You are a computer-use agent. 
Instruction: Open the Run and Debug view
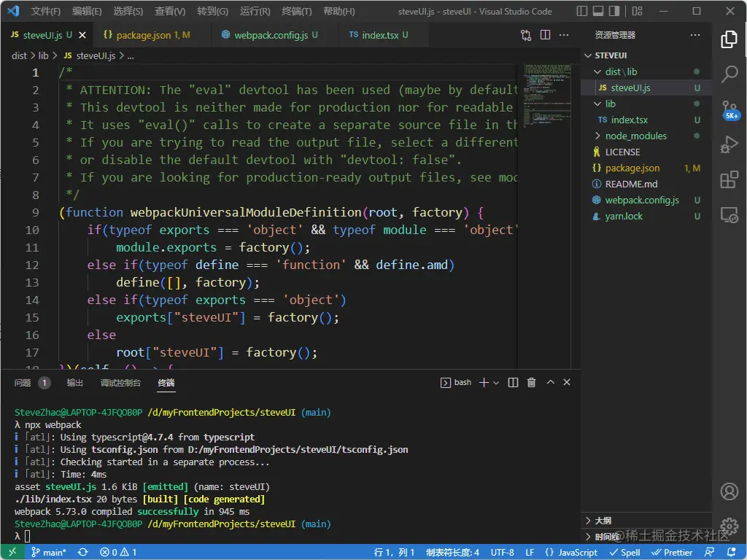(729, 144)
